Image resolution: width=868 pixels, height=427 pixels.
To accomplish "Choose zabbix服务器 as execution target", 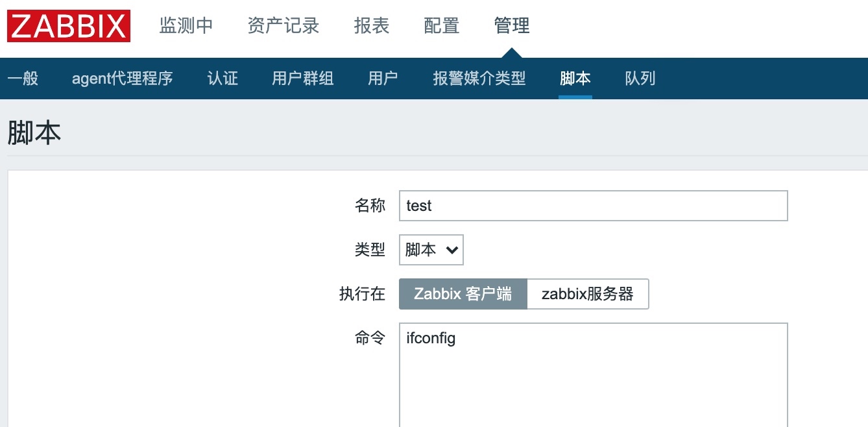I will [588, 294].
